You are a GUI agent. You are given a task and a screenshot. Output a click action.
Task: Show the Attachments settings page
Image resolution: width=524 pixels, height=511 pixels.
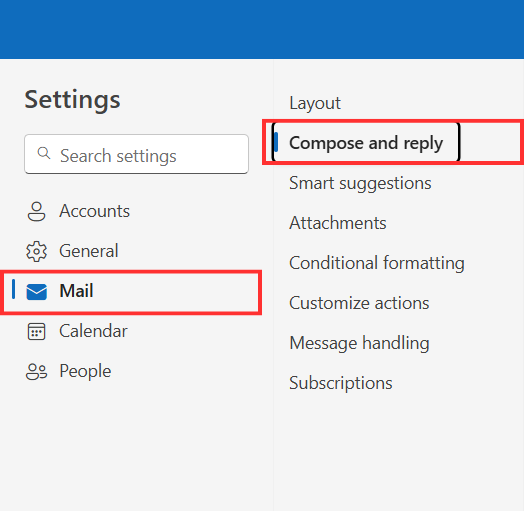[x=338, y=223]
